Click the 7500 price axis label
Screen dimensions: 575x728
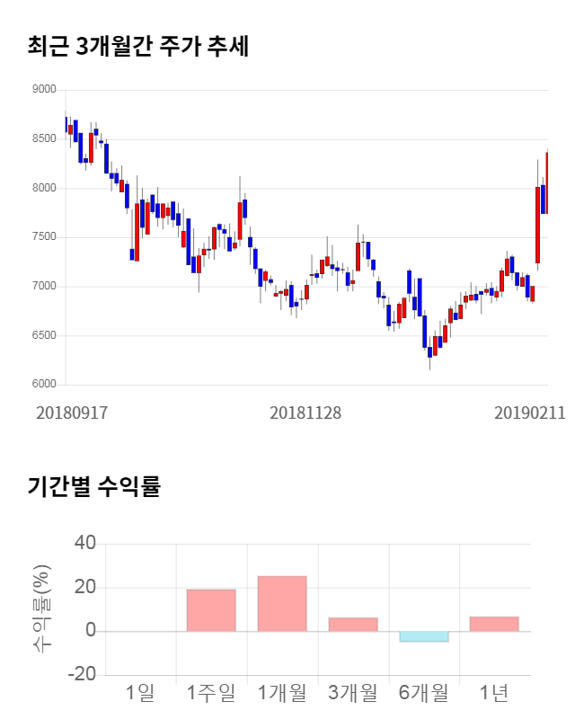43,237
